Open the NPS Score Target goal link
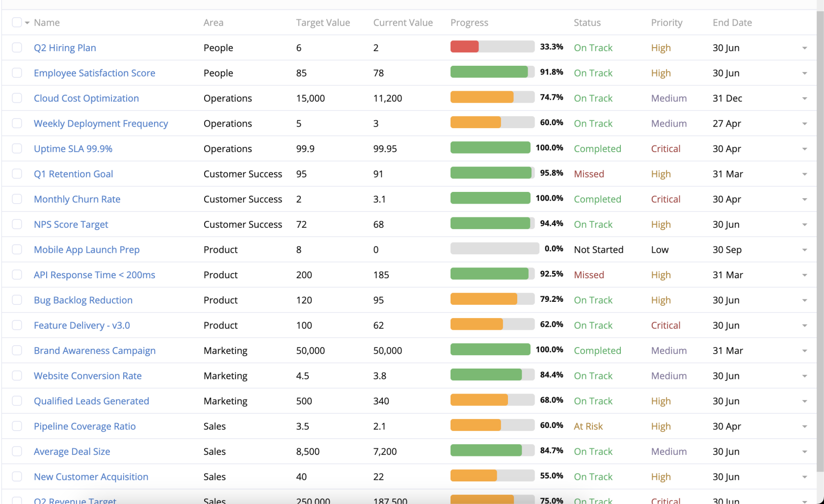Image resolution: width=824 pixels, height=504 pixels. click(71, 225)
